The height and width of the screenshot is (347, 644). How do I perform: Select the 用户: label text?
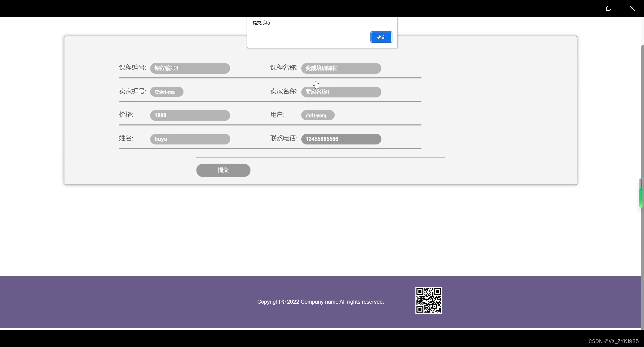(278, 115)
